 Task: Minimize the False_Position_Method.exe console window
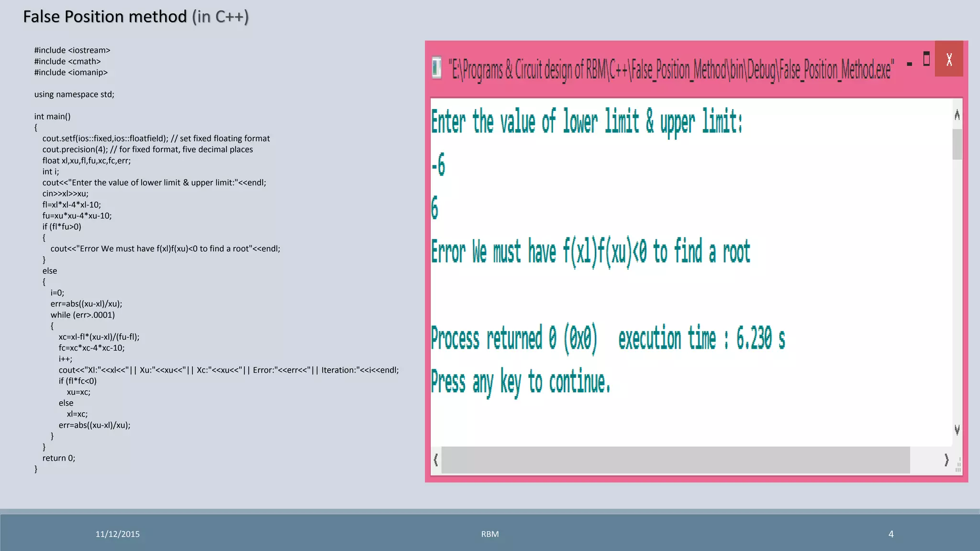click(909, 64)
